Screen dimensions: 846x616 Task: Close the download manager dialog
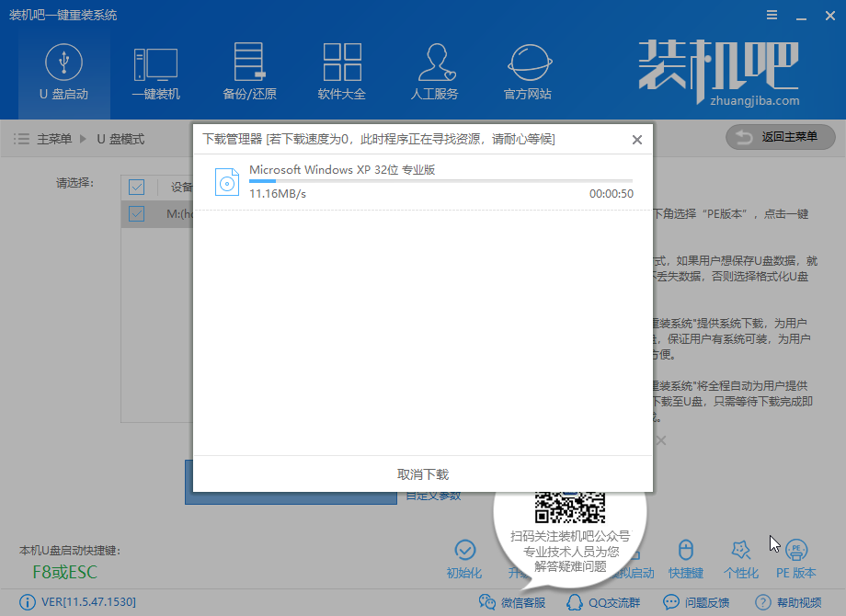pyautogui.click(x=637, y=140)
